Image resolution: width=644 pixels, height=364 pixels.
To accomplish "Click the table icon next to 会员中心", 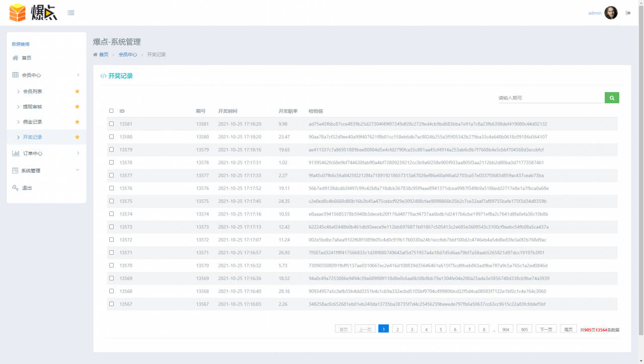I will point(16,75).
